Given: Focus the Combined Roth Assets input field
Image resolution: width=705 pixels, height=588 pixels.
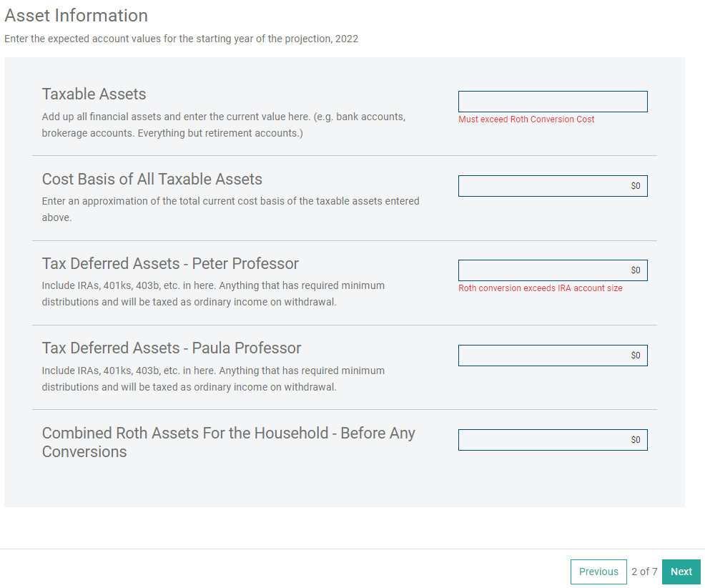Looking at the screenshot, I should pyautogui.click(x=552, y=440).
